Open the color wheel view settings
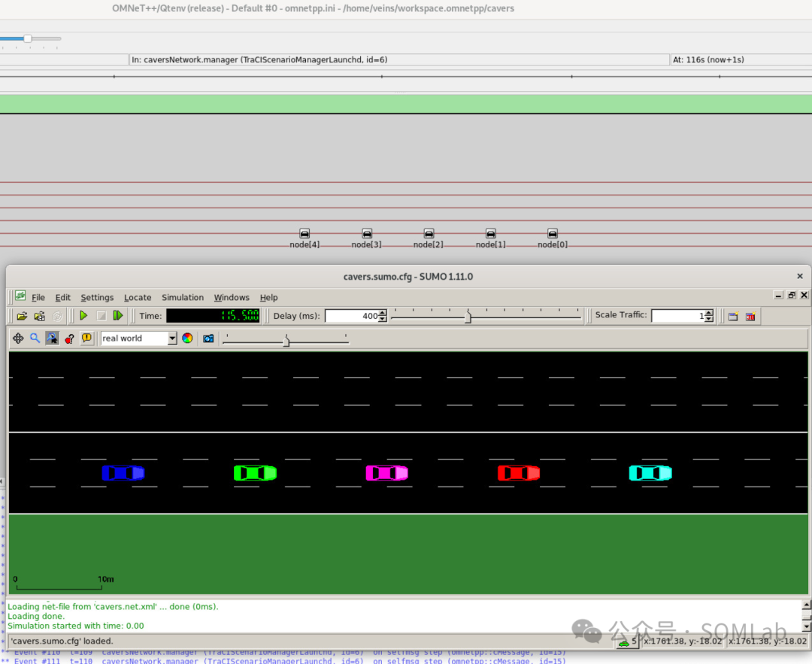812x664 pixels. click(187, 338)
